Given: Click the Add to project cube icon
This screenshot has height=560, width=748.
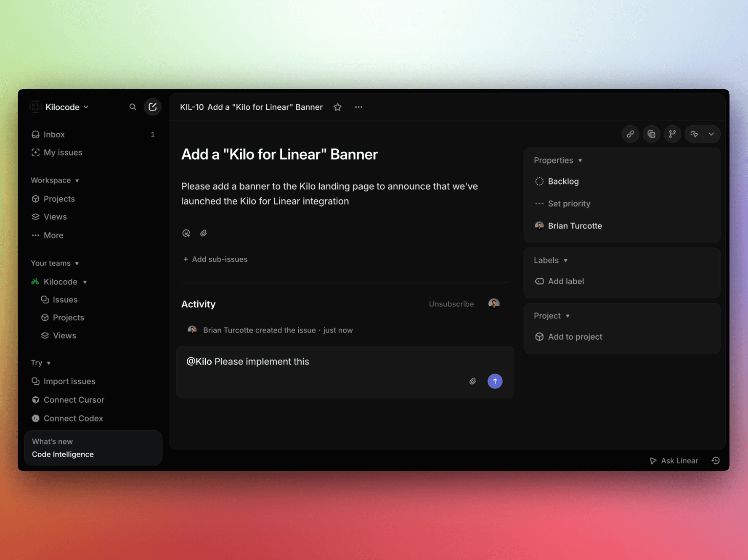Looking at the screenshot, I should pyautogui.click(x=539, y=337).
